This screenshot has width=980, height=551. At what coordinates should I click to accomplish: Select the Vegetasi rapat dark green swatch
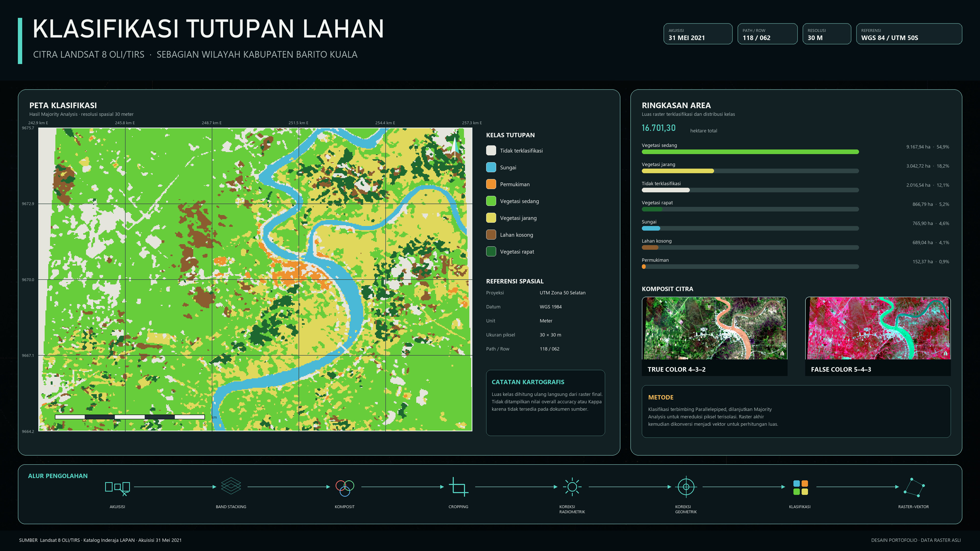tap(491, 251)
